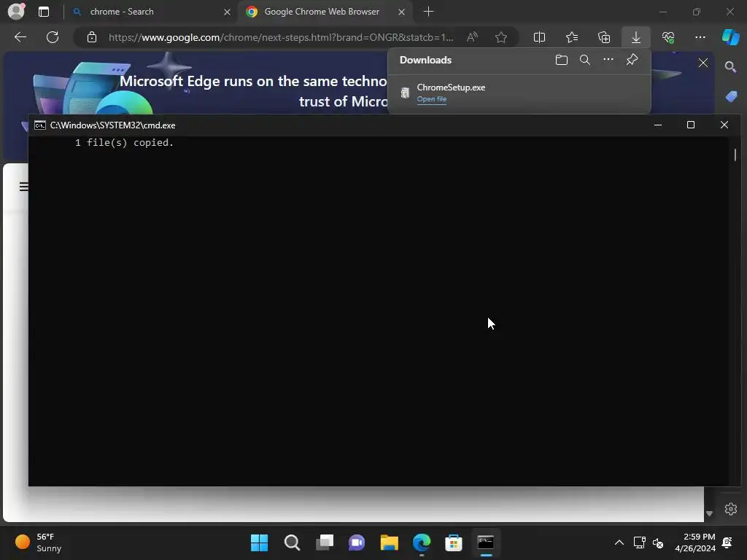Open Browser essentials heart icon
747x560 pixels.
tap(668, 37)
